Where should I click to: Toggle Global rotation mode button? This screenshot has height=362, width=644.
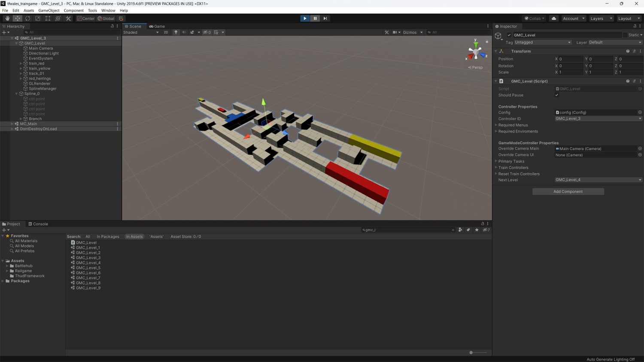pyautogui.click(x=106, y=18)
